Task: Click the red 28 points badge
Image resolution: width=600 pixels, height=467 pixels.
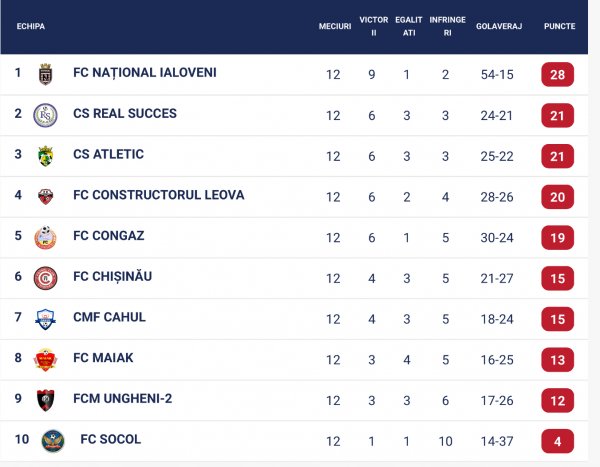Action: 557,74
